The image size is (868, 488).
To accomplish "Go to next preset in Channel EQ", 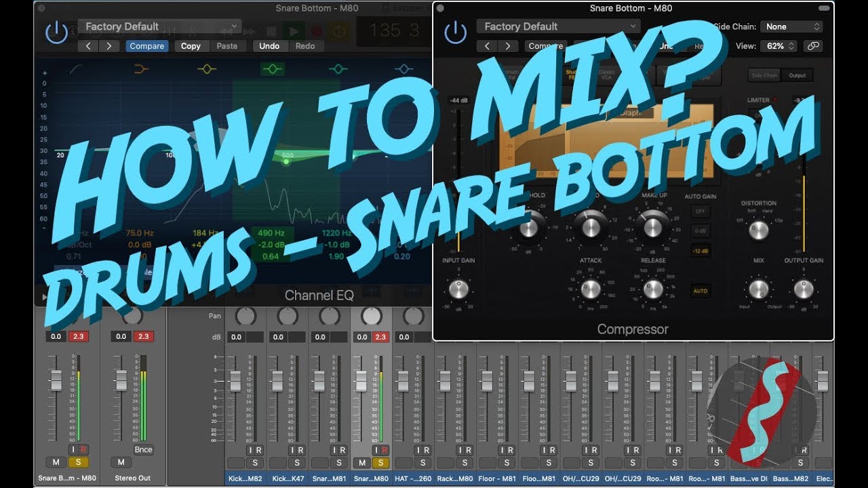I will click(x=109, y=46).
